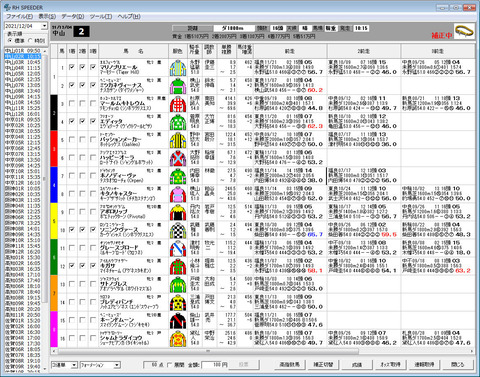Click the 閉じる button
480x377 pixels.
458,365
